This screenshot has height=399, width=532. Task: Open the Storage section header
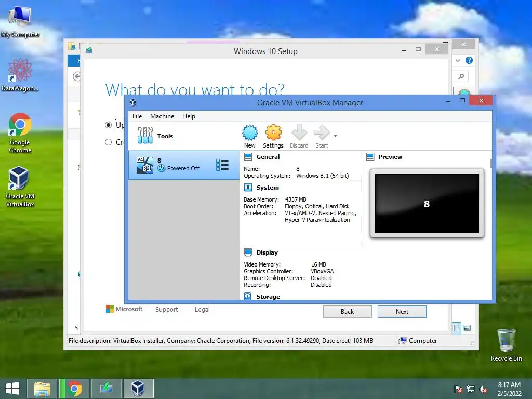pyautogui.click(x=268, y=297)
